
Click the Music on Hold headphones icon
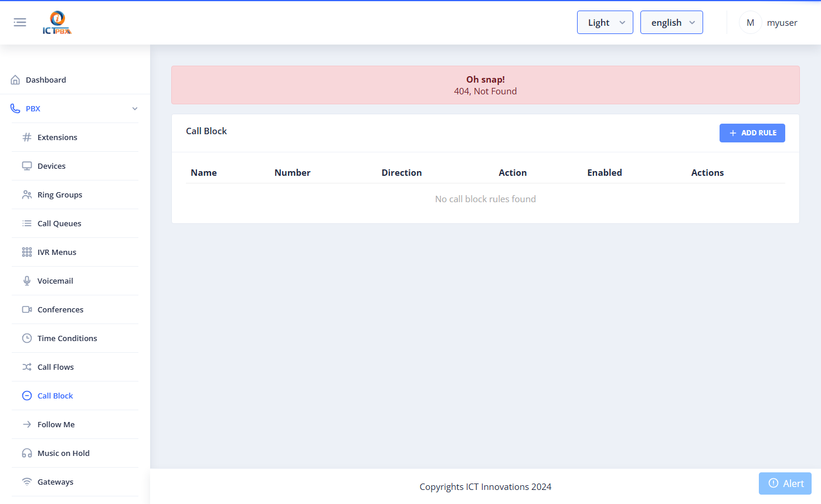click(x=27, y=453)
